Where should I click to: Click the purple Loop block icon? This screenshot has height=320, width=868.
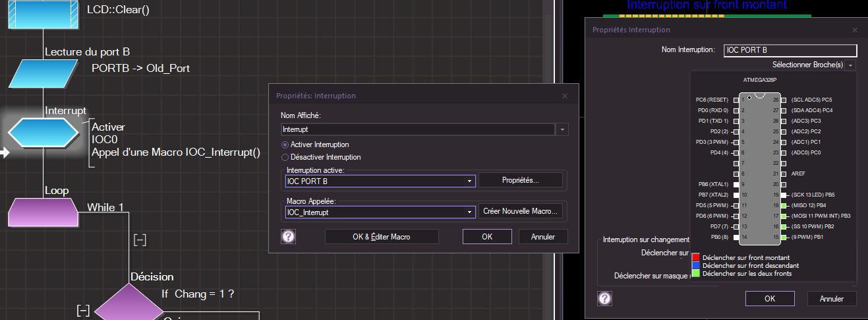pyautogui.click(x=43, y=211)
